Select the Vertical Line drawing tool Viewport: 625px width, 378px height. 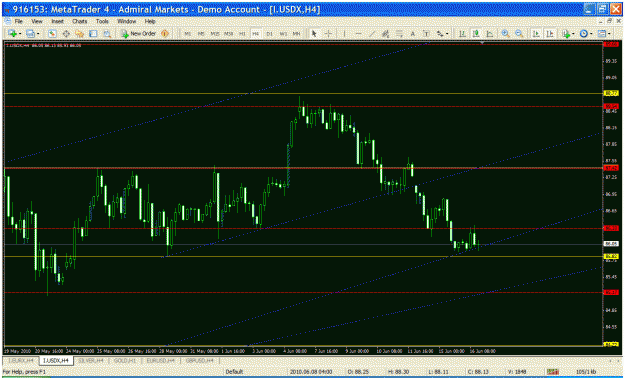tap(344, 34)
